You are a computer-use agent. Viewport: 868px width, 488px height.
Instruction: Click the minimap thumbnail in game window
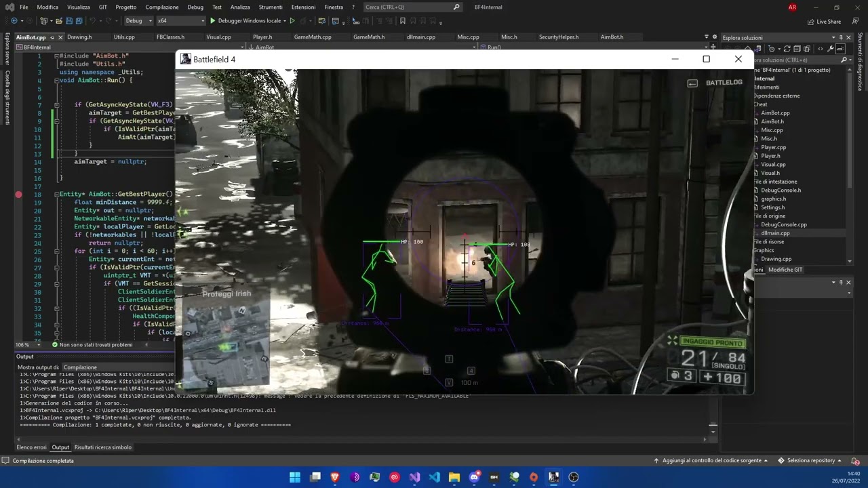(x=226, y=343)
